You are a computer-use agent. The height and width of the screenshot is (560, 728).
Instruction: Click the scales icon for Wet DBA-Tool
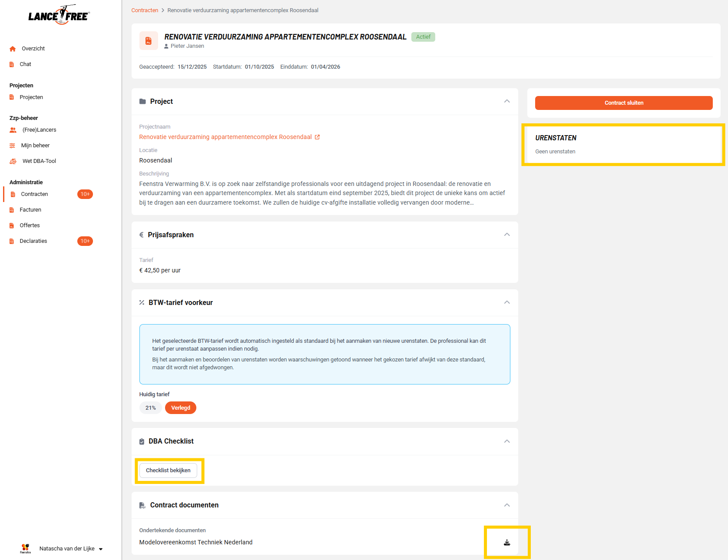point(13,161)
